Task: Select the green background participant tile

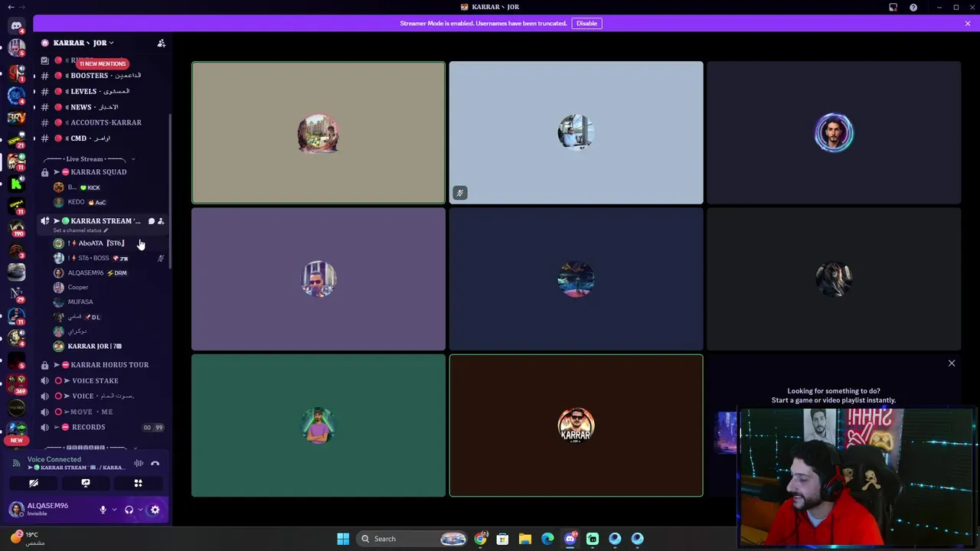Action: [318, 425]
